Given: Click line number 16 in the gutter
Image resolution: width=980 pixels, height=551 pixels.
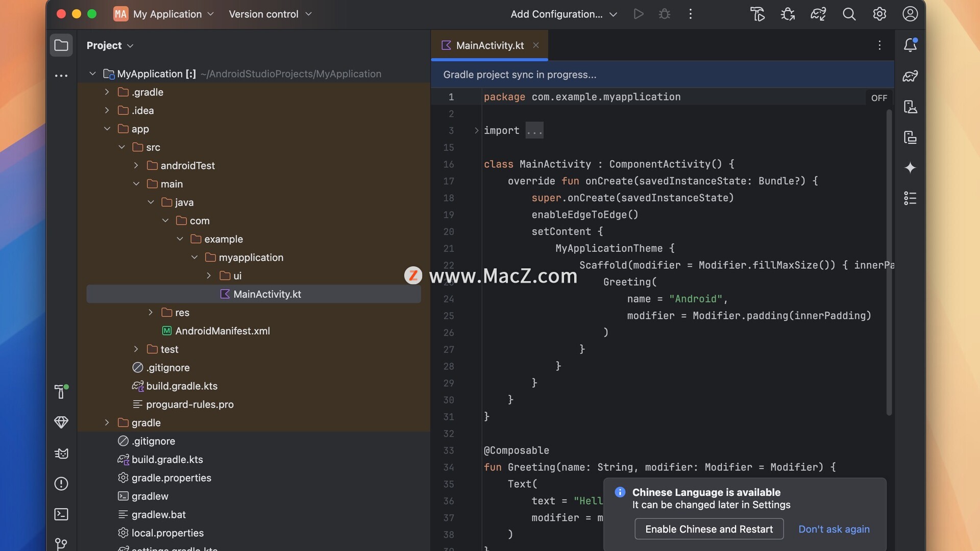Looking at the screenshot, I should (x=448, y=164).
